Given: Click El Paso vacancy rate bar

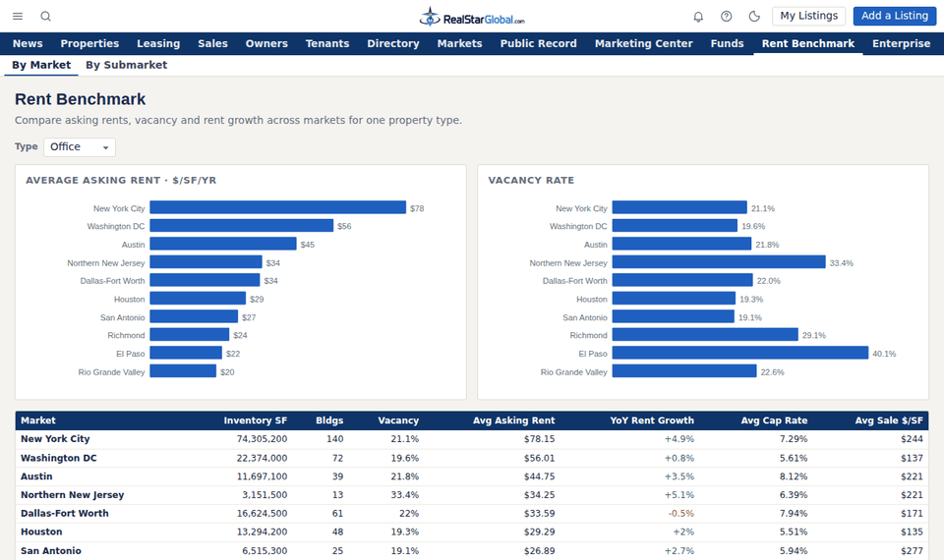Looking at the screenshot, I should 739,353.
